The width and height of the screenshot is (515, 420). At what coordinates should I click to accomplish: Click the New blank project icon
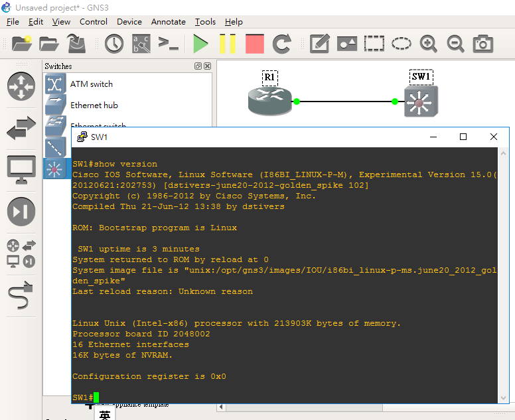22,43
